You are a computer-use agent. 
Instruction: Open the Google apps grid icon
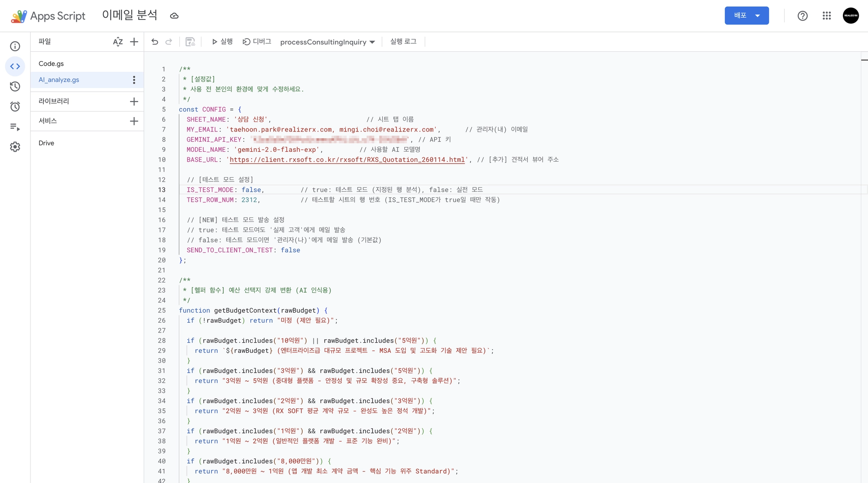826,16
